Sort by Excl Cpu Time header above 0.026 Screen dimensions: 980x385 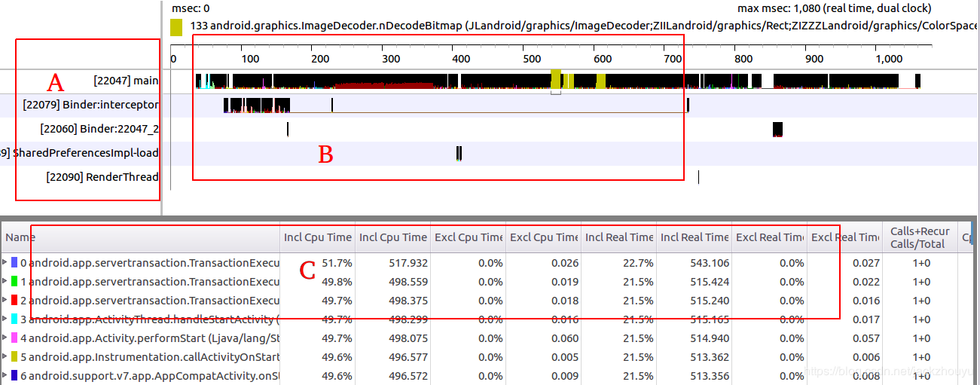click(x=544, y=237)
